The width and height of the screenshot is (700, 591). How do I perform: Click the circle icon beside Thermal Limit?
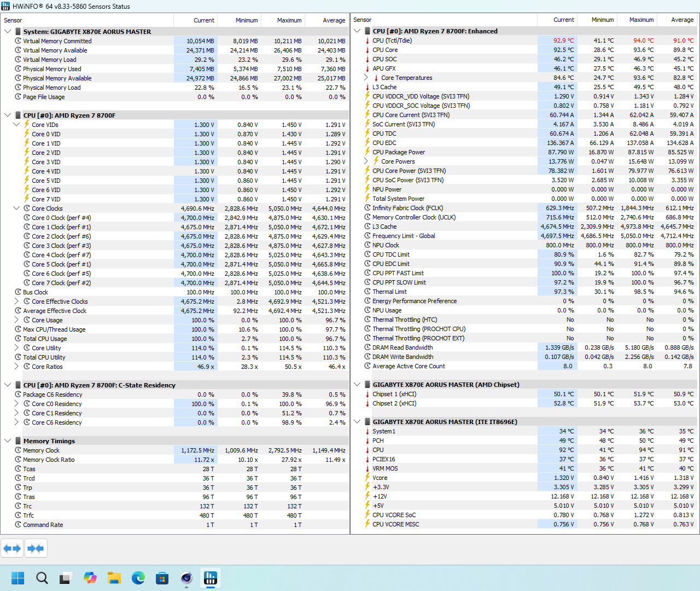(x=367, y=292)
